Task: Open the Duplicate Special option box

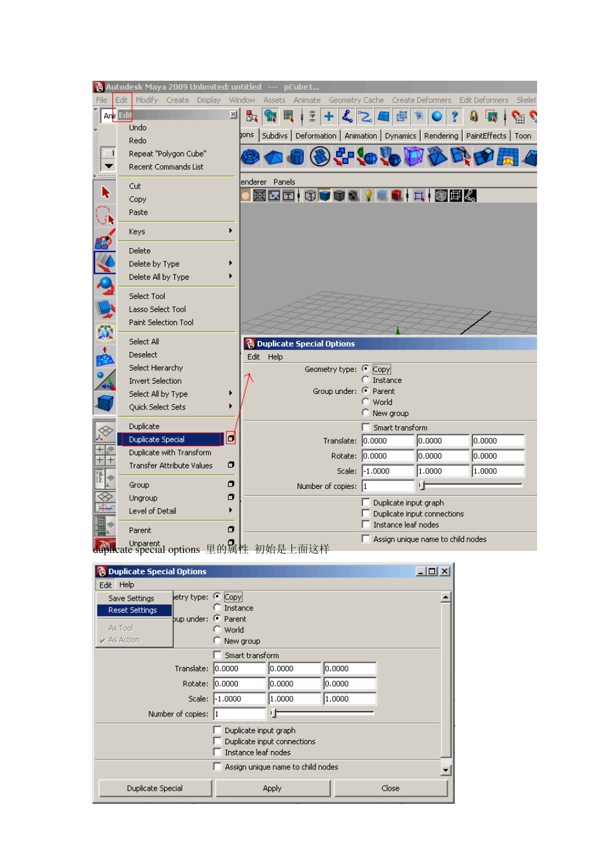Action: (231, 439)
